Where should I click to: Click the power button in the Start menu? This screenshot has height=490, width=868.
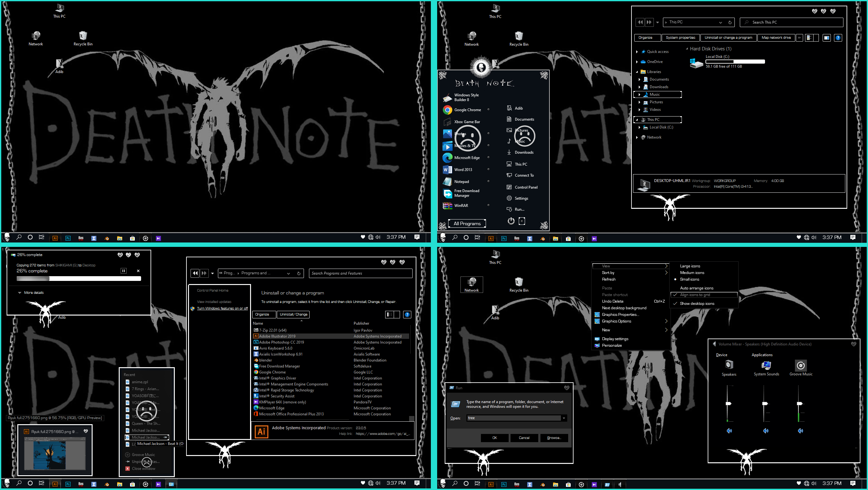[x=511, y=221]
